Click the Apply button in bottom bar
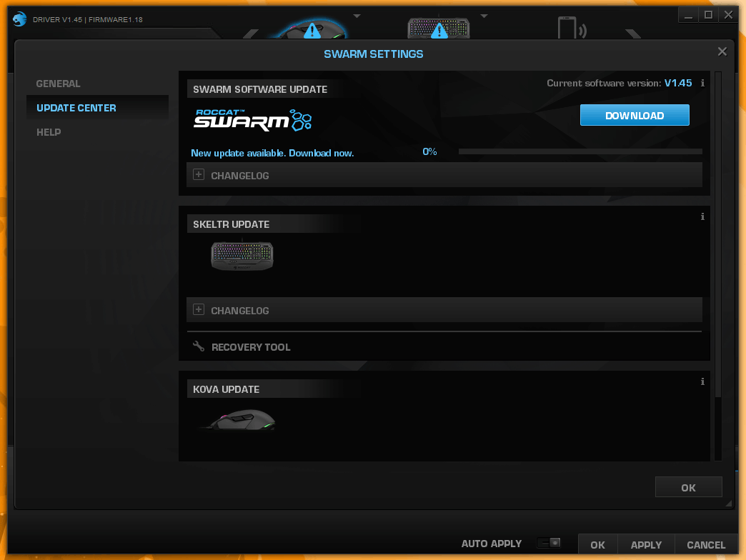 [x=646, y=545]
